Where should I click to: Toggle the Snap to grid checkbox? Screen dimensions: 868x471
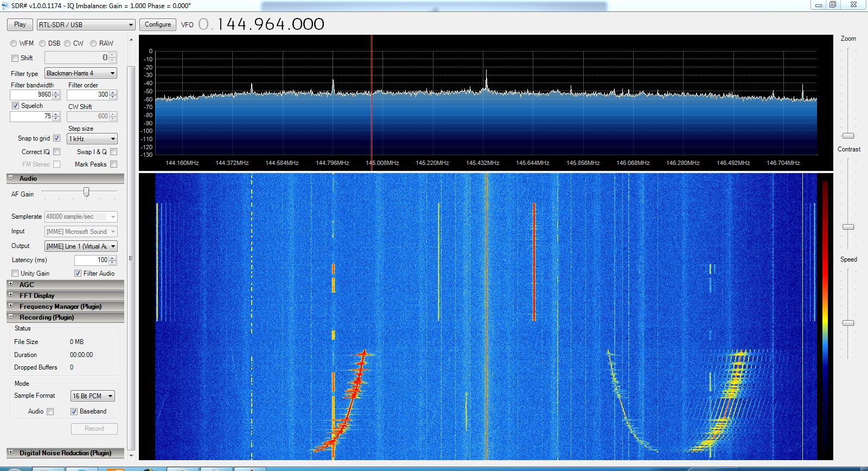57,138
